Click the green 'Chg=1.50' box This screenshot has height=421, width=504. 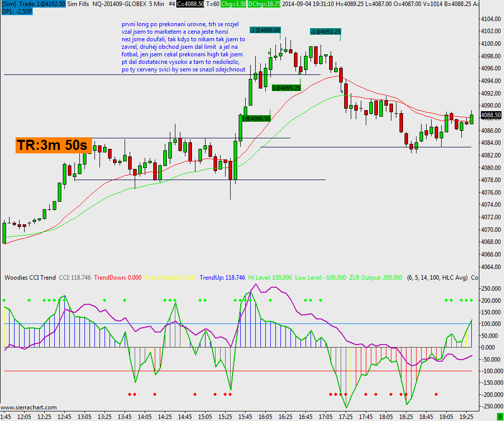pos(233,4)
